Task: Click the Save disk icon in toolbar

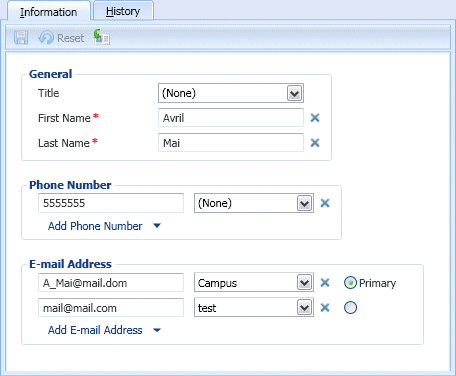Action: 21,37
